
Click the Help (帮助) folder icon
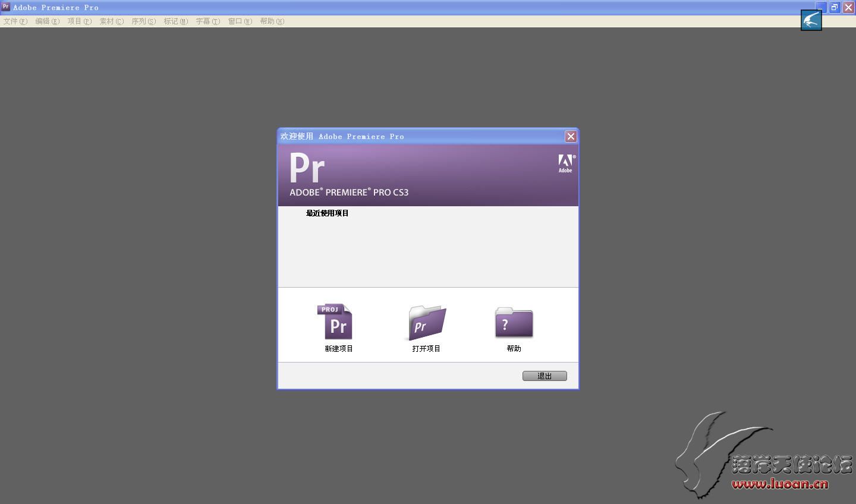[x=514, y=322]
